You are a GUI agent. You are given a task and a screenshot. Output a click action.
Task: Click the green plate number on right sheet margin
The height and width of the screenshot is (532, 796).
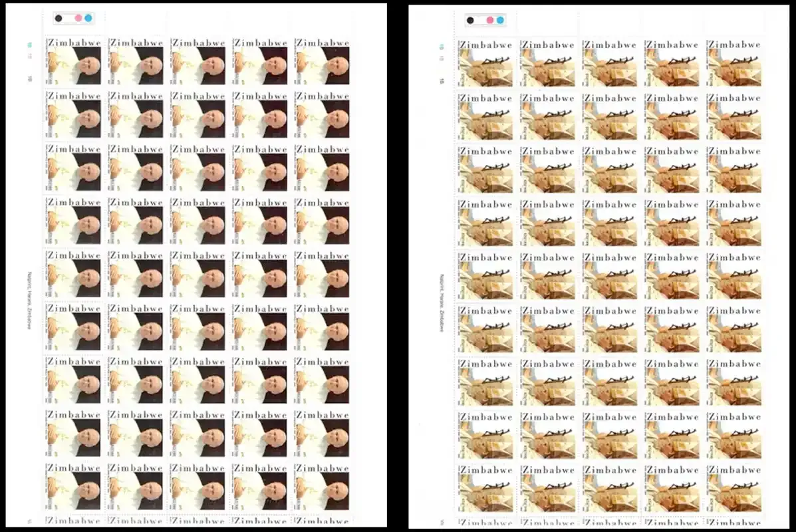[x=442, y=47]
